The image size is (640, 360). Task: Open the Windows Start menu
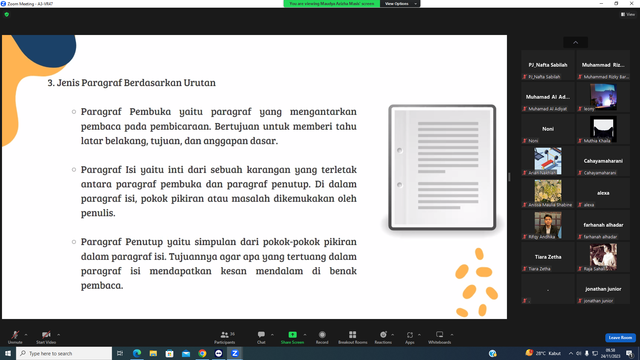[8, 353]
